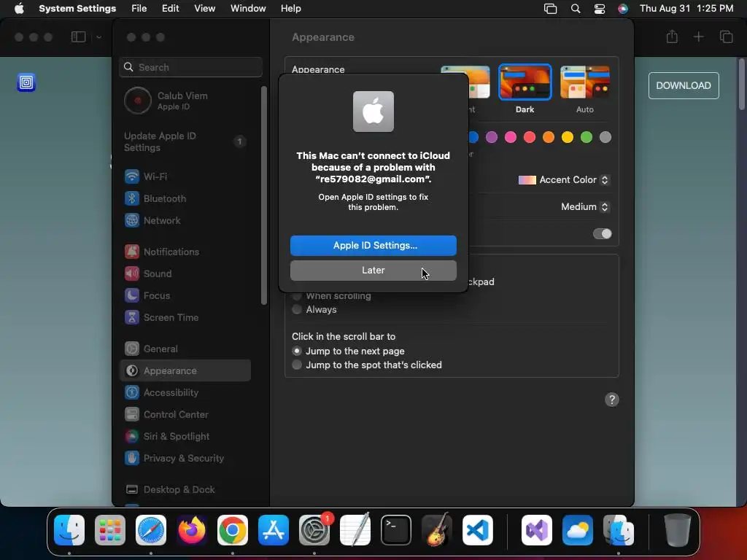Open the Accent Color dropdown
Screen dimensions: 747x560
[564, 180]
